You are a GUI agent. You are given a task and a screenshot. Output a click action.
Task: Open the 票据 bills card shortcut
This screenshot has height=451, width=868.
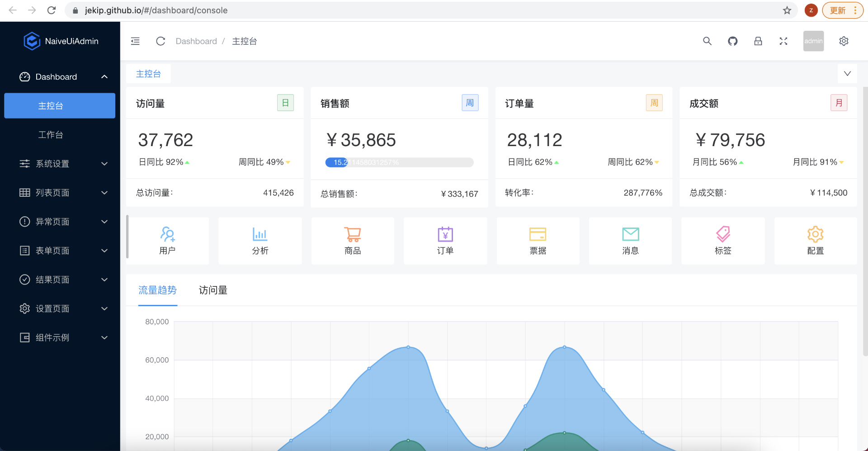pos(538,241)
